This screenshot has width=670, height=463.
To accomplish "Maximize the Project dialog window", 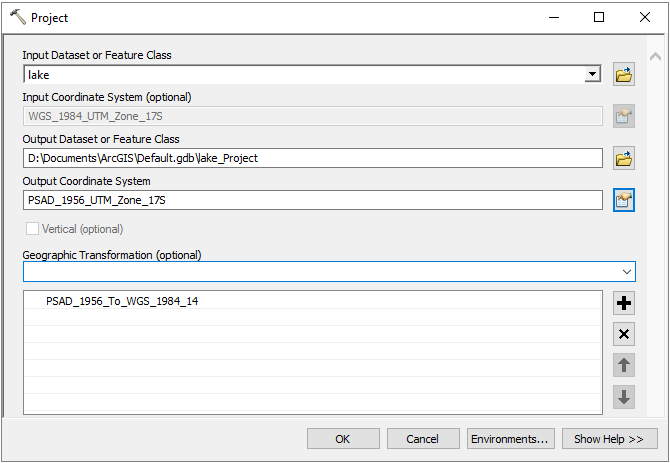I will point(598,17).
